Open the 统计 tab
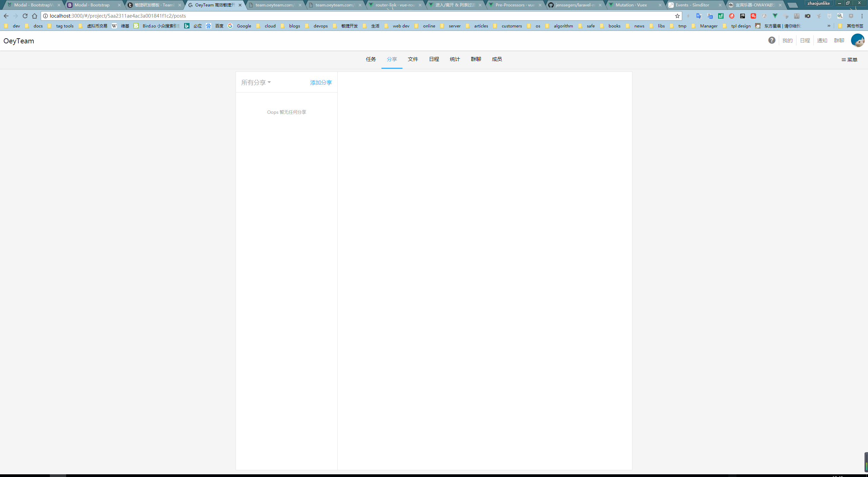 (455, 59)
